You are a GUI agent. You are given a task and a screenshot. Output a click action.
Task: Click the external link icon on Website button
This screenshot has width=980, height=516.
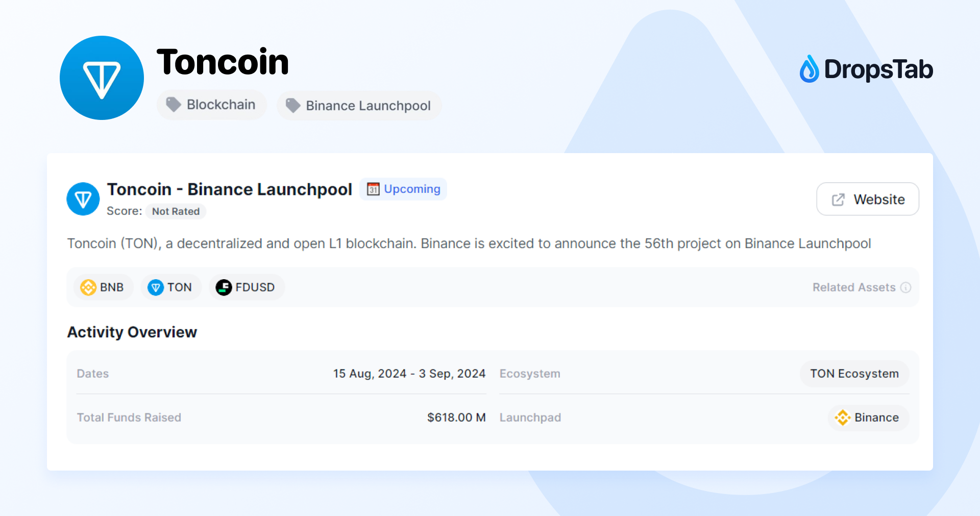tap(838, 200)
